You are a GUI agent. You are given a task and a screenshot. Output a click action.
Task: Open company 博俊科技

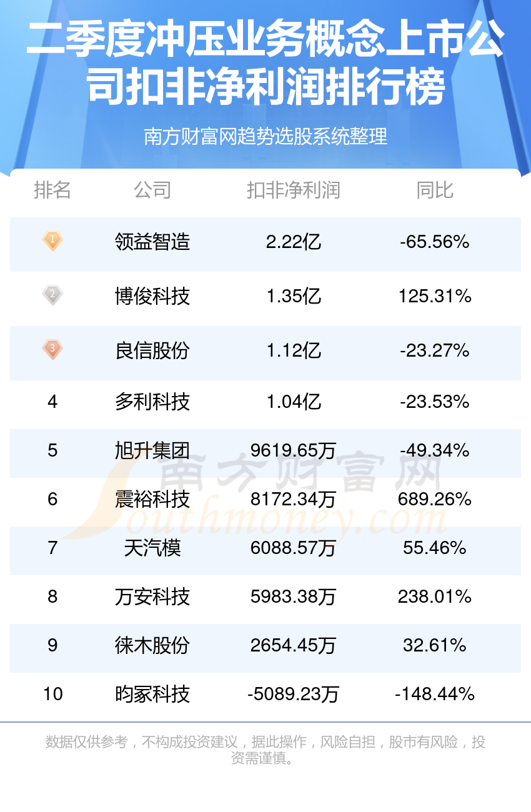click(152, 296)
